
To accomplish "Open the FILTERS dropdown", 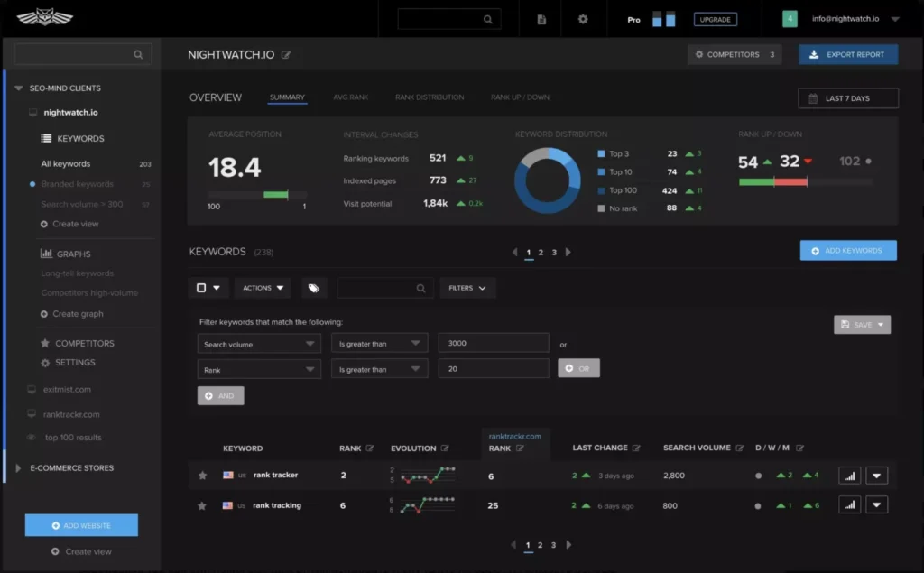I will pos(467,288).
